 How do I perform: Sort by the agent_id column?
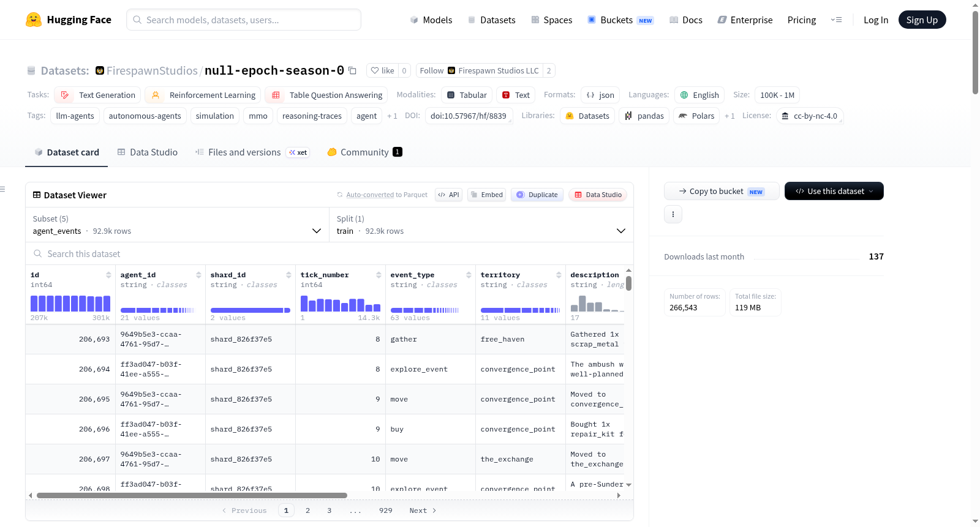coord(198,275)
